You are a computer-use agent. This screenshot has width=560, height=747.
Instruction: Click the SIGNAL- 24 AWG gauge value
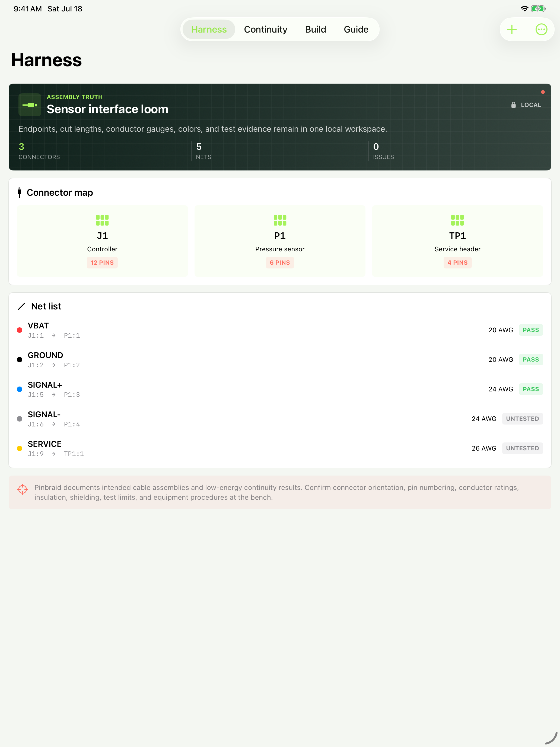tap(484, 419)
